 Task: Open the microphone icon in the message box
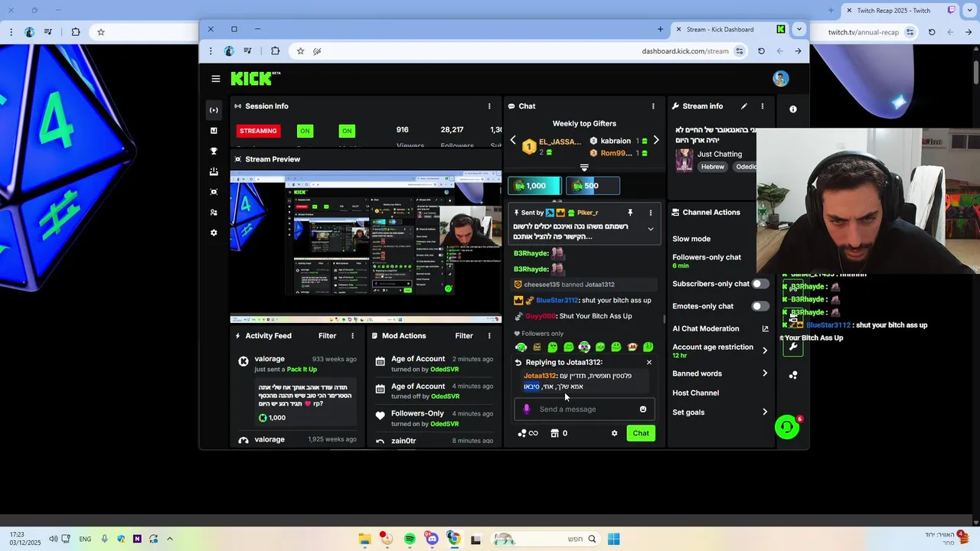tap(527, 409)
